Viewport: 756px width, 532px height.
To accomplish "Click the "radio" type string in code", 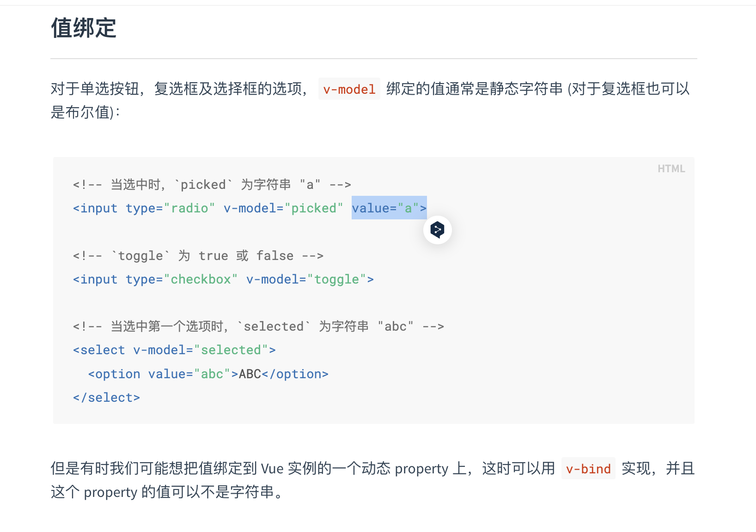I will click(x=189, y=208).
